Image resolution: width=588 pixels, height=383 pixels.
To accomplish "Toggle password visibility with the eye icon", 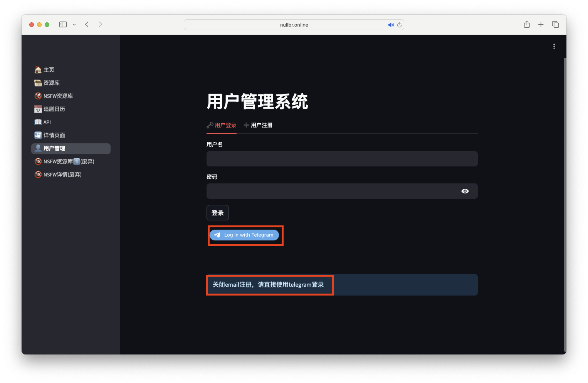I will pyautogui.click(x=465, y=191).
